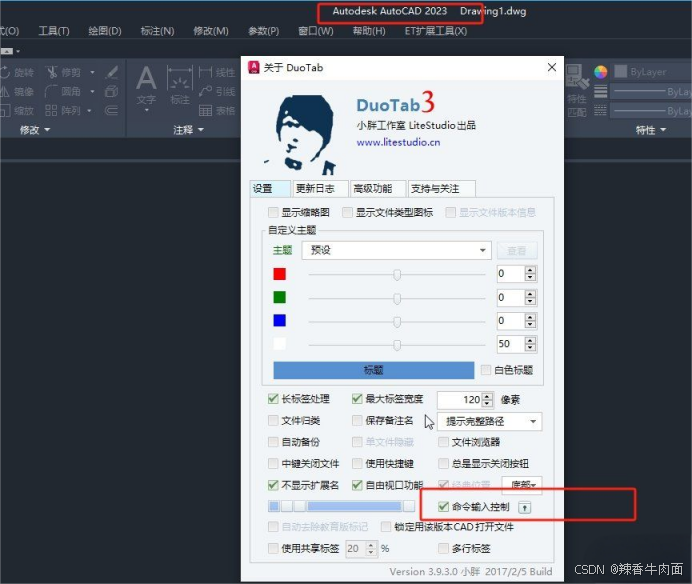Screen dimensions: 692x584
Task: Select the 线性 (Linear) dimension tool
Action: (x=217, y=72)
